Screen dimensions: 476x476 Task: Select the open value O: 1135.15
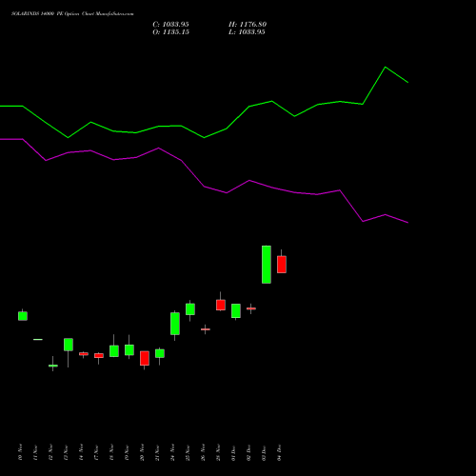(x=170, y=32)
